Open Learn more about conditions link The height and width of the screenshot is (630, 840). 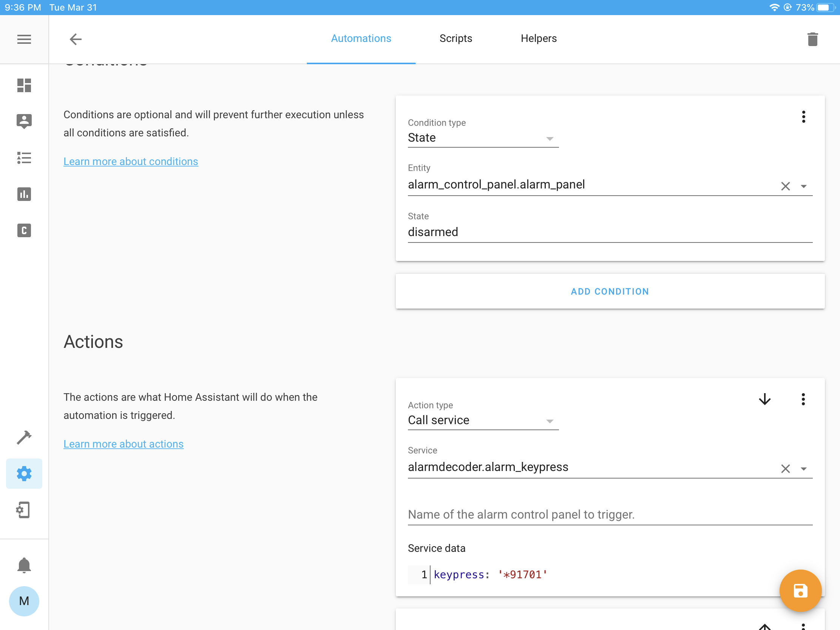[x=131, y=161]
